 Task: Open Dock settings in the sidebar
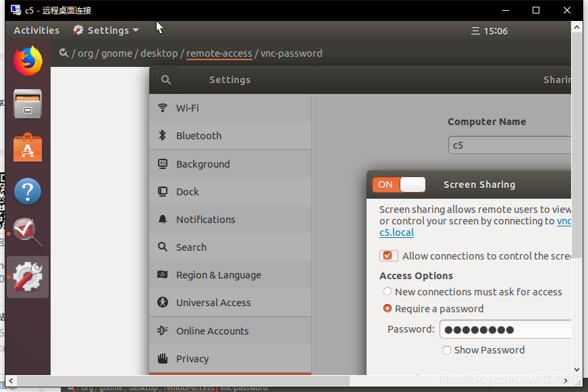tap(230, 191)
